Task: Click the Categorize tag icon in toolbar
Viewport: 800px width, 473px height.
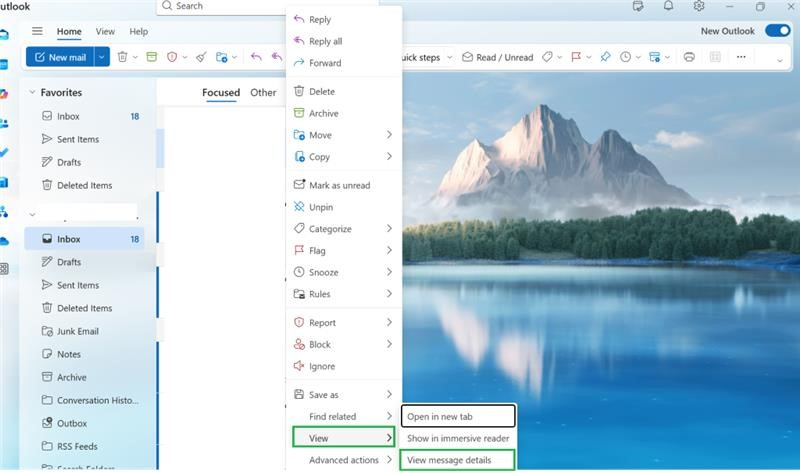Action: click(x=547, y=57)
